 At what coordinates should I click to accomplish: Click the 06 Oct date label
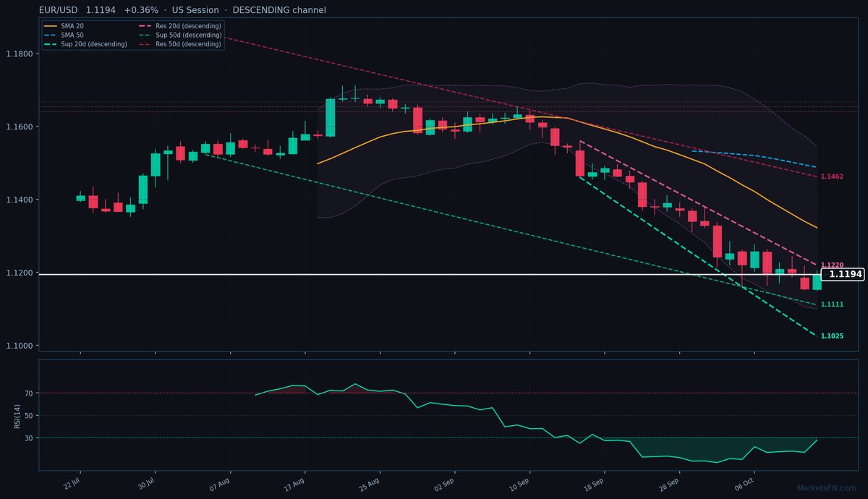(x=745, y=485)
